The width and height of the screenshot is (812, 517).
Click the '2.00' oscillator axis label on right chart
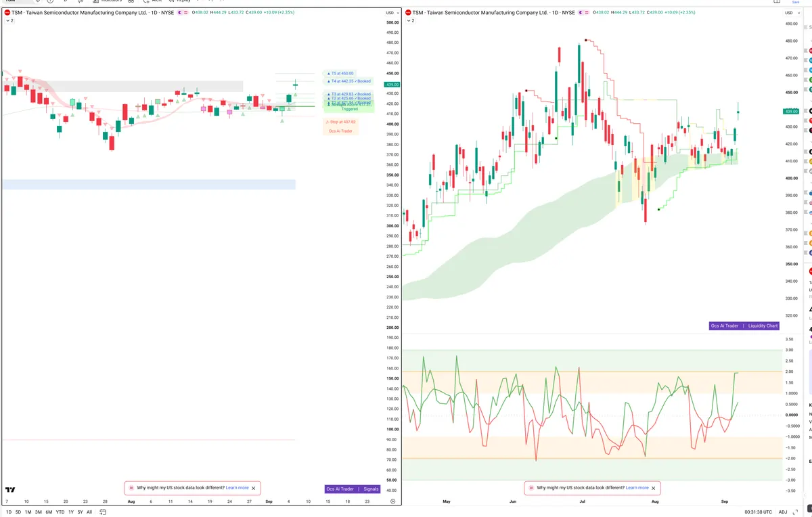point(789,372)
